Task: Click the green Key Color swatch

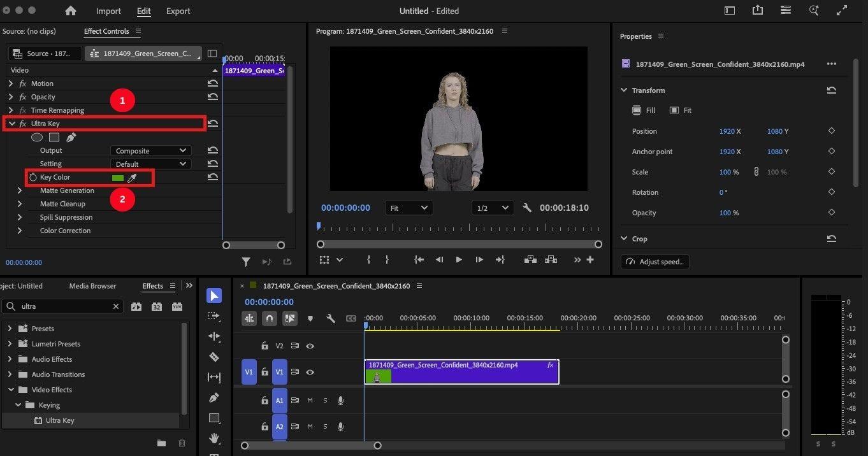Action: (117, 178)
